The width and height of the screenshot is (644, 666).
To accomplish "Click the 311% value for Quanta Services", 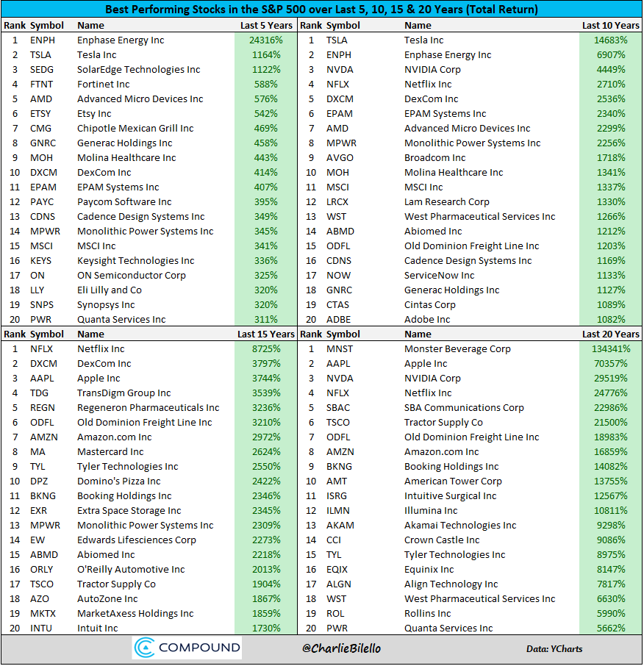I will (x=266, y=320).
